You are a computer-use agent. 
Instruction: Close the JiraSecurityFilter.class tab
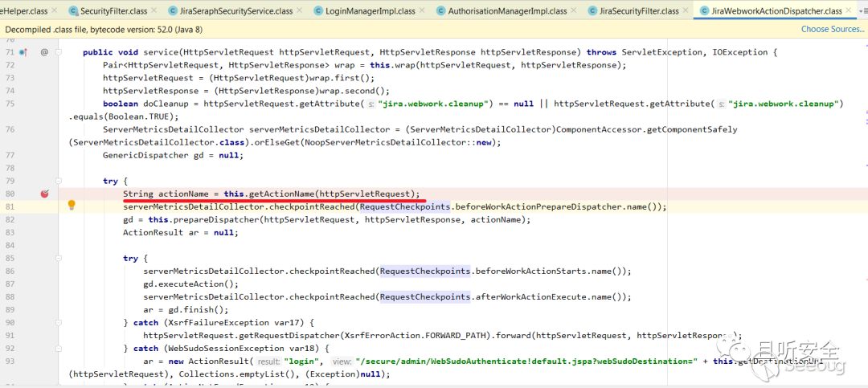[687, 11]
